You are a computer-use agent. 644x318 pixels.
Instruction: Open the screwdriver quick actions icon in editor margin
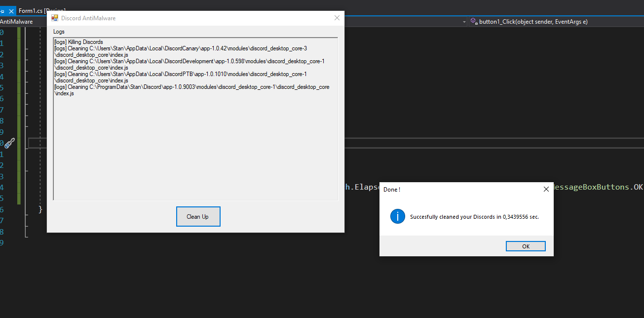(10, 143)
